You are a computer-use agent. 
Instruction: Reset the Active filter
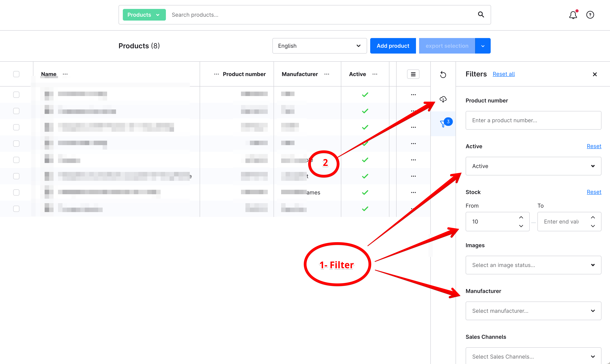click(594, 146)
